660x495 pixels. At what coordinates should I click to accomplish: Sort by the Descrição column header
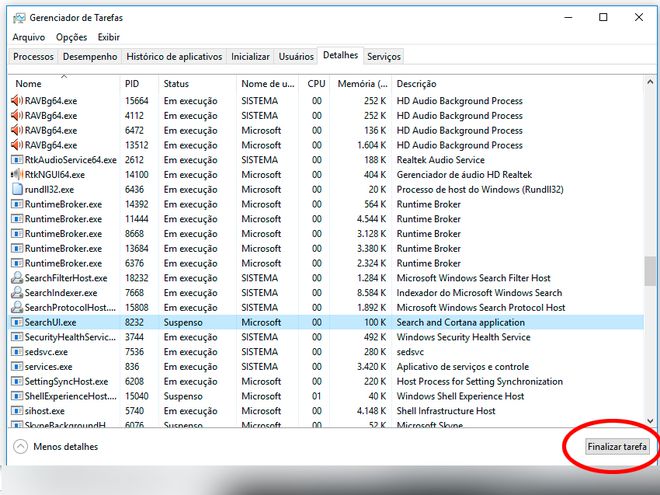(518, 83)
